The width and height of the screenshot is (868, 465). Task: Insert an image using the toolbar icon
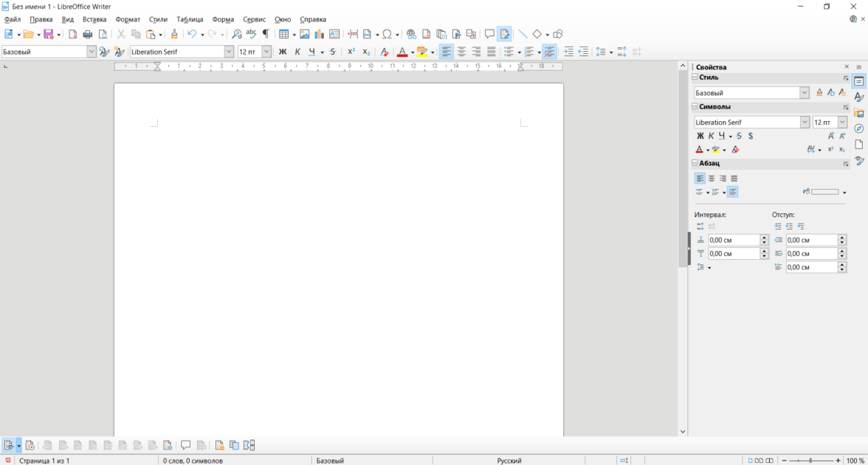(x=304, y=34)
